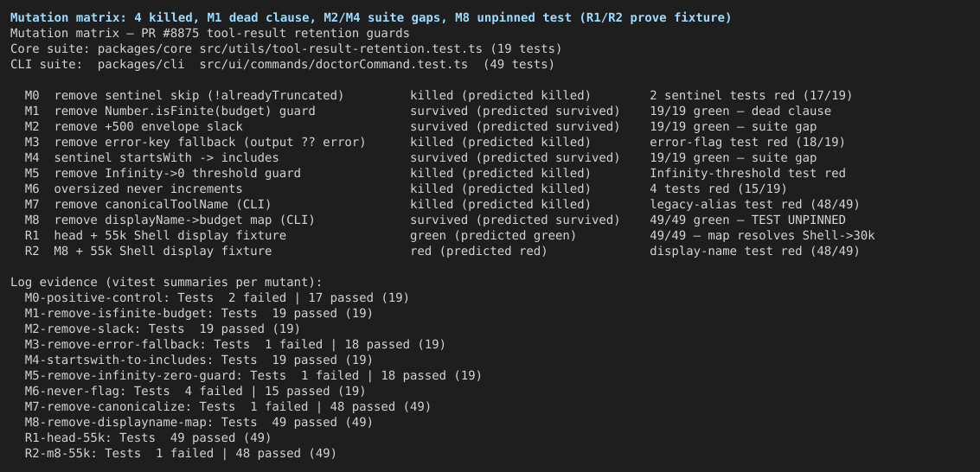
Task: Select the PR #8875 subtitle line
Action: coord(210,33)
